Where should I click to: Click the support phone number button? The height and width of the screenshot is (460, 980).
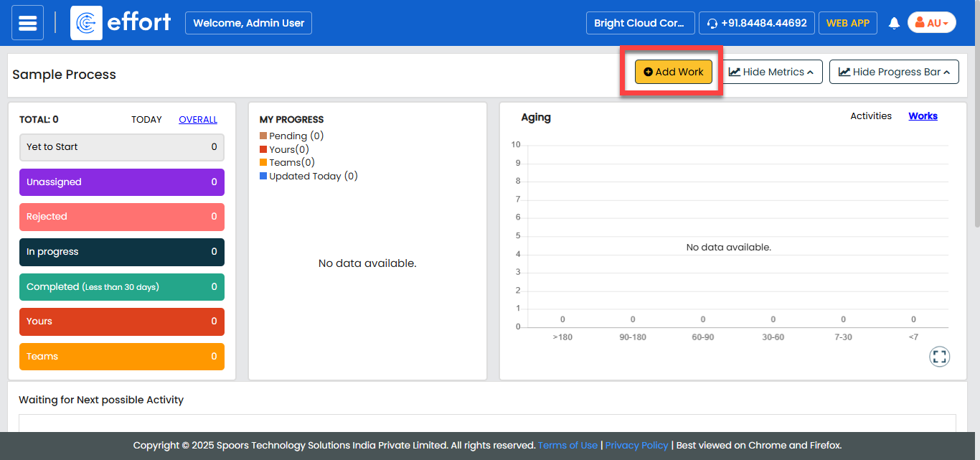coord(756,23)
